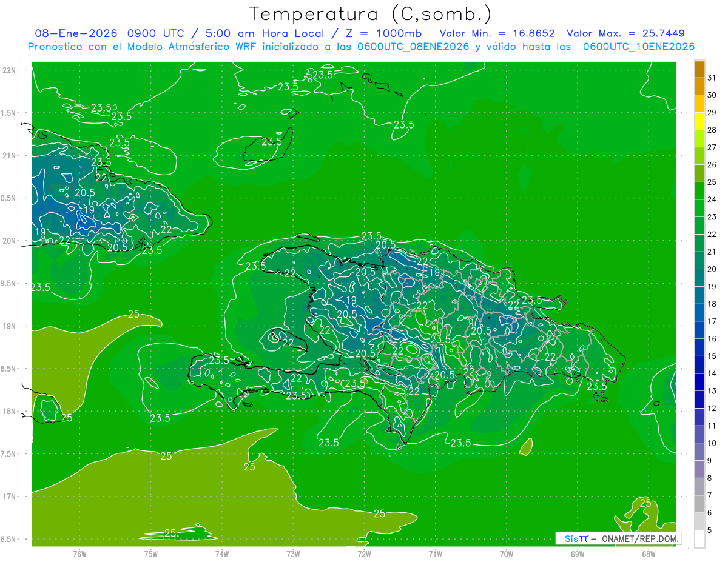728x562 pixels.
Task: Click the legend value "8"
Action: tap(709, 478)
